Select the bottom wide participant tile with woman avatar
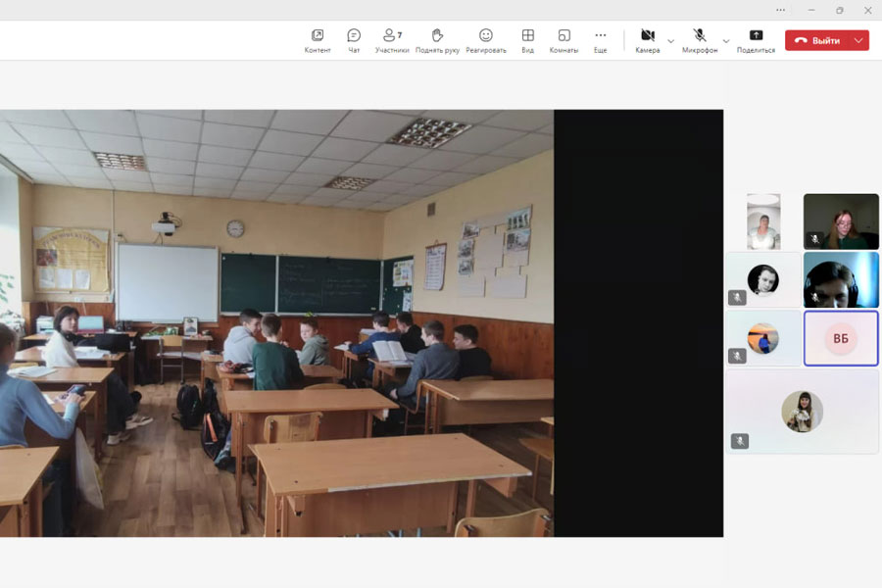This screenshot has height=588, width=882. tap(802, 412)
